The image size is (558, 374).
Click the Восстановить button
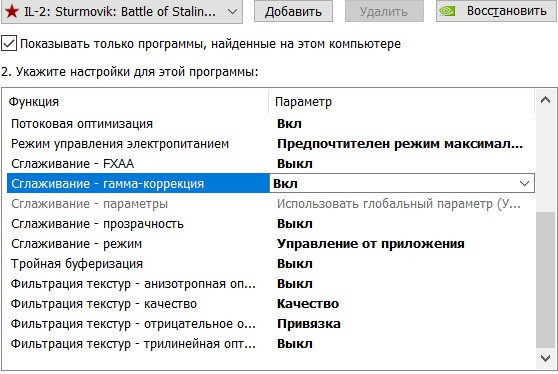point(496,11)
